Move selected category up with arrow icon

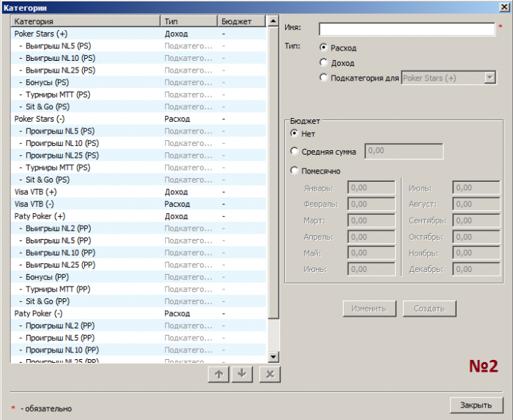219,374
